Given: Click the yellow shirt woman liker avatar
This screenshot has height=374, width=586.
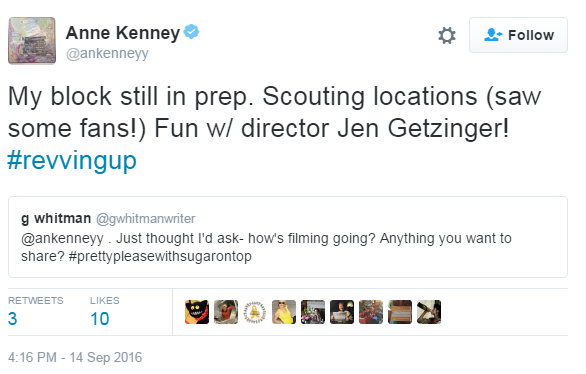Looking at the screenshot, I should 284,312.
